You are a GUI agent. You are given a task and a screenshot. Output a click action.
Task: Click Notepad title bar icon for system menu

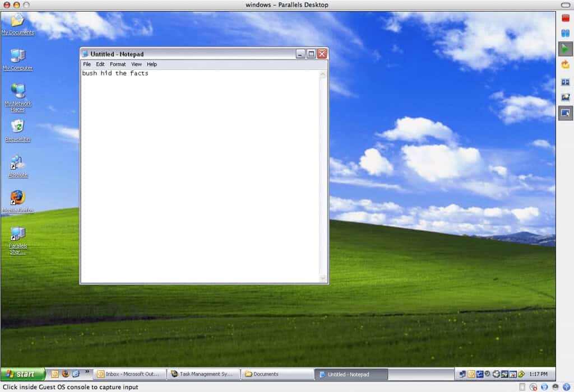click(85, 54)
